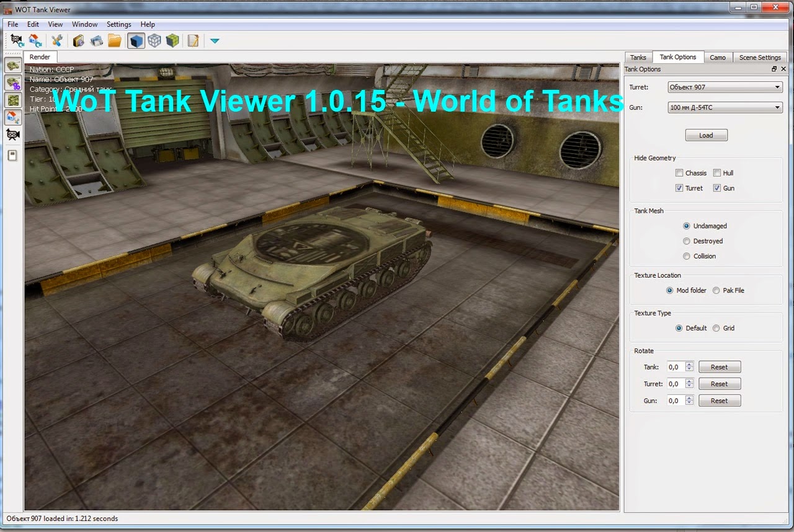The width and height of the screenshot is (794, 532).
Task: Decrease Gun rotation spinner arrow
Action: (689, 403)
